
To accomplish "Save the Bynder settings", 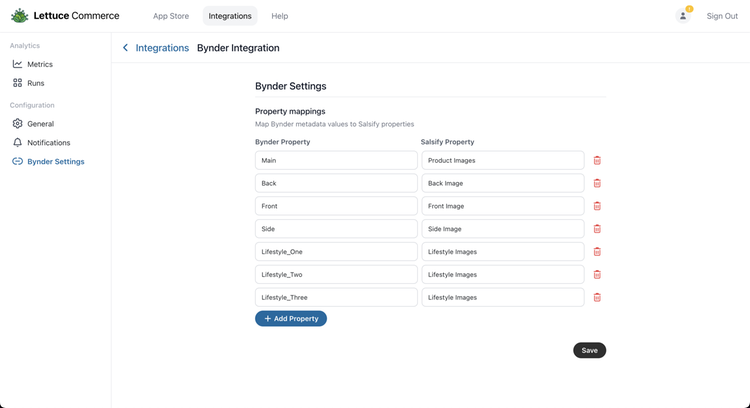I will tap(589, 350).
